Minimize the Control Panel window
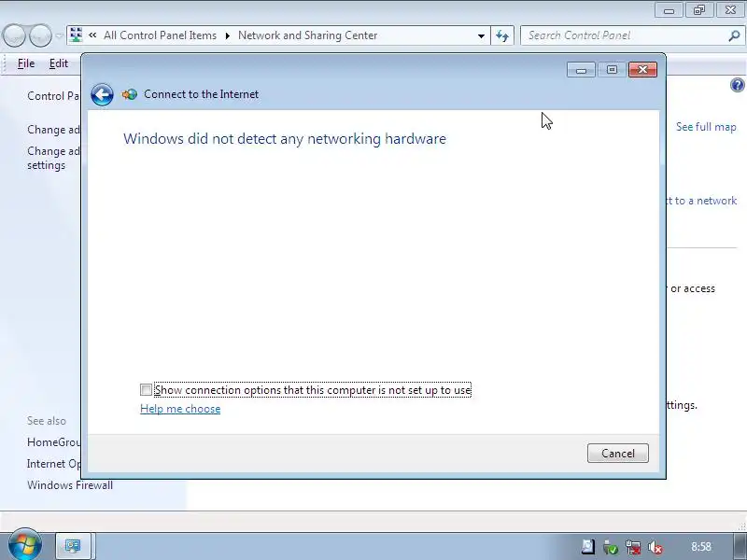 click(669, 10)
